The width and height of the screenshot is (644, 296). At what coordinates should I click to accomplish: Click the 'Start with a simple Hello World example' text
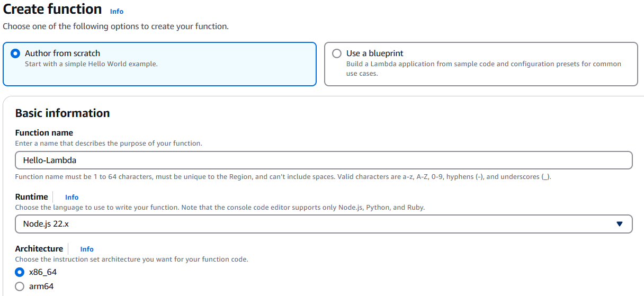point(91,64)
